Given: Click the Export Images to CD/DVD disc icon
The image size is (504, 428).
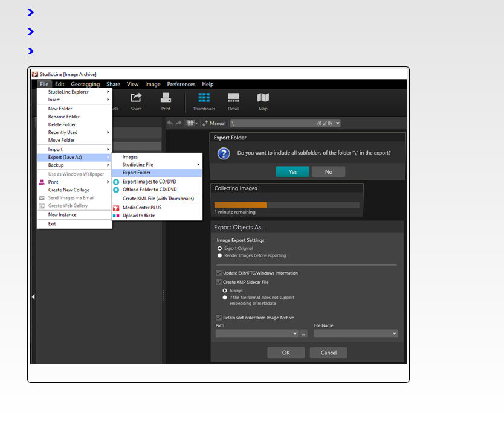Looking at the screenshot, I should tap(117, 182).
